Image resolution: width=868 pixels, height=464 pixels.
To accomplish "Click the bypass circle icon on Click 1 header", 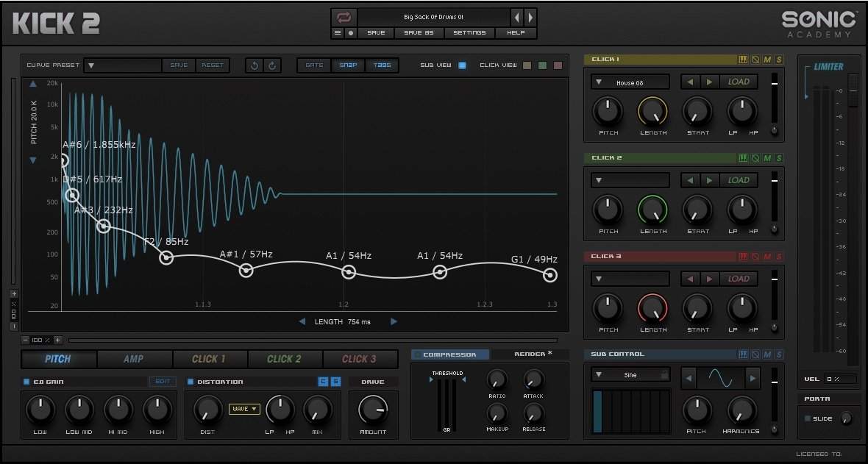I will coord(755,60).
